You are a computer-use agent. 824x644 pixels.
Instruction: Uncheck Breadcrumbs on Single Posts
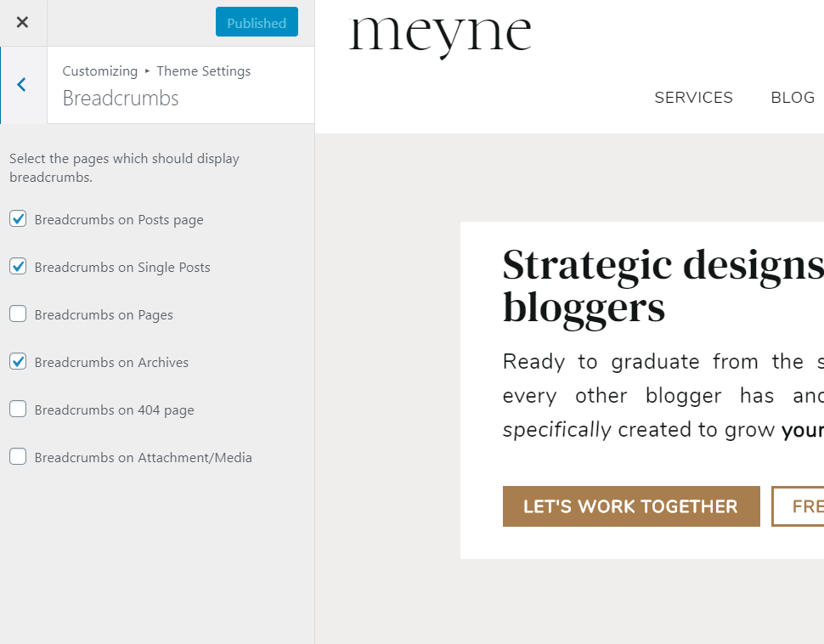click(18, 267)
